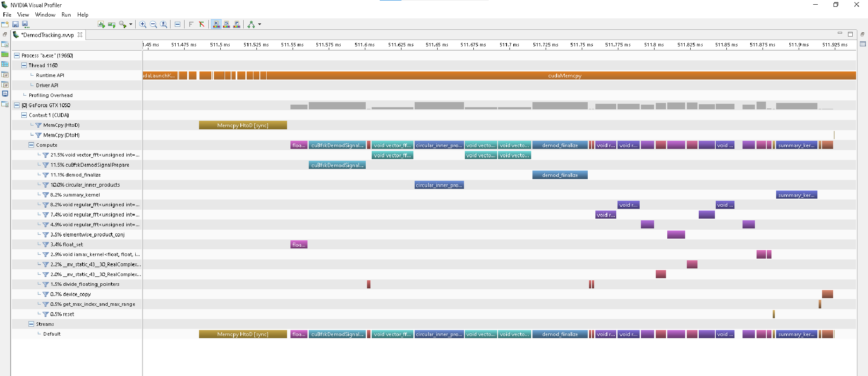Open the File menu
The image size is (868, 376).
tap(7, 14)
